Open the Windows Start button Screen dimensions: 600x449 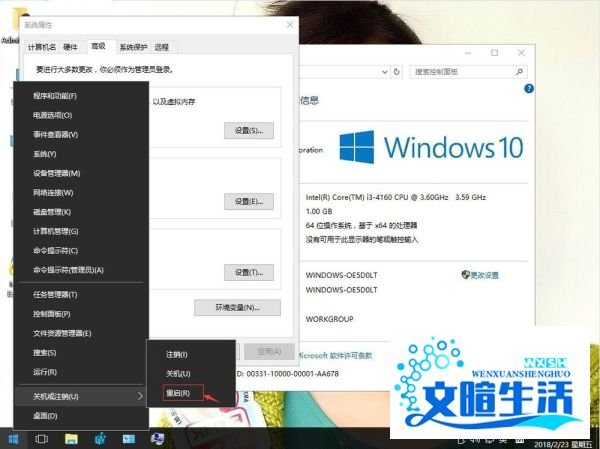[13, 439]
